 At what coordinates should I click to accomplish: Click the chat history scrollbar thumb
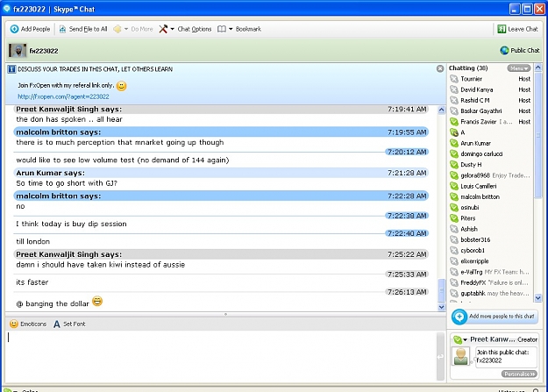pyautogui.click(x=441, y=290)
